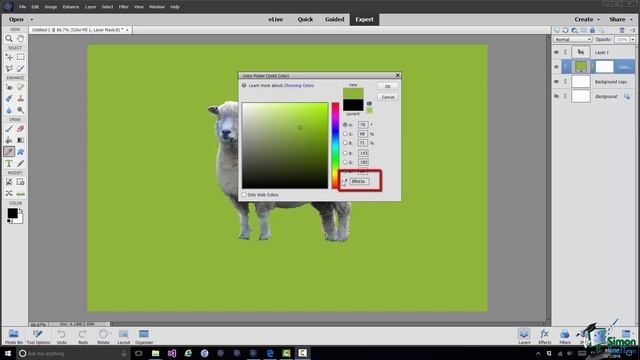Screen dimensions: 640x360
Task: Click Cancel in the Color Picker
Action: (x=388, y=97)
